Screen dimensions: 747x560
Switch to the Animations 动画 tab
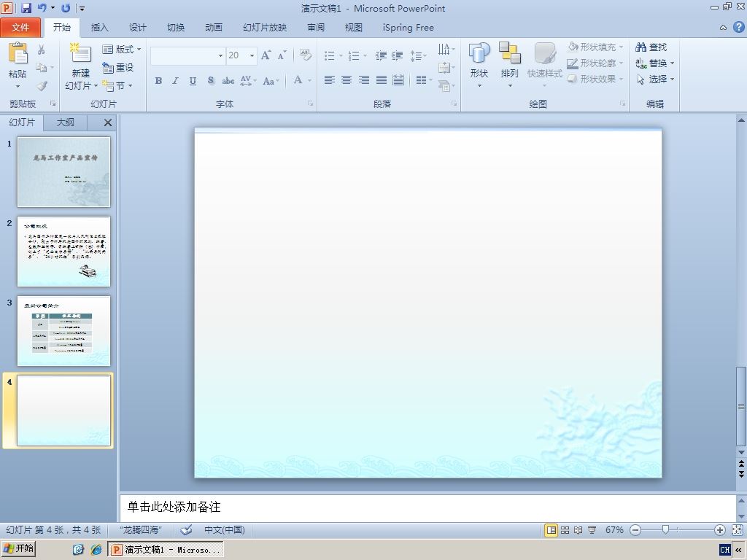214,28
